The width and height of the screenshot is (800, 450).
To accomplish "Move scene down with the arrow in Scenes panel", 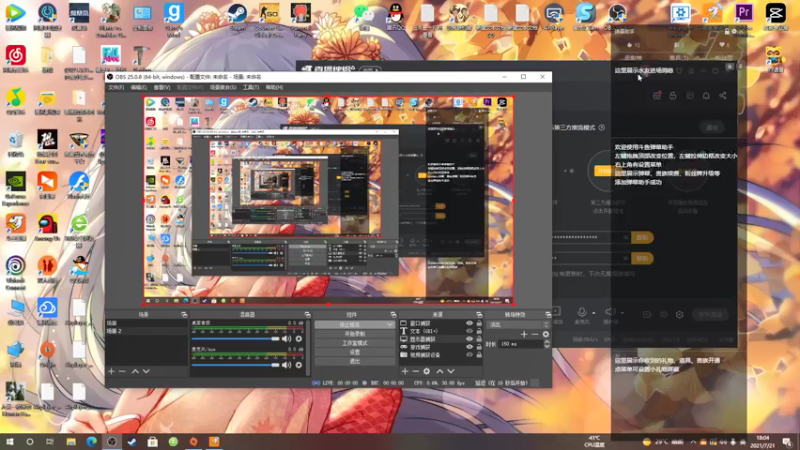I will [x=146, y=371].
